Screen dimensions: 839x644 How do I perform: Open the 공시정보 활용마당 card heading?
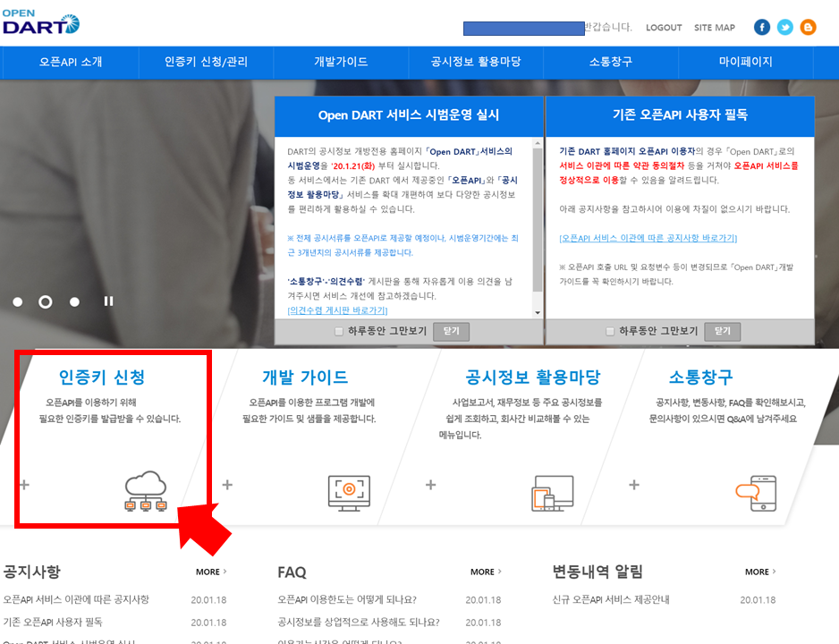[533, 377]
